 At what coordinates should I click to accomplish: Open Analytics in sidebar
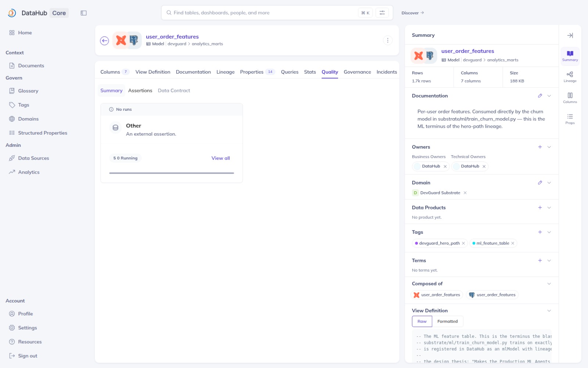[x=29, y=172]
